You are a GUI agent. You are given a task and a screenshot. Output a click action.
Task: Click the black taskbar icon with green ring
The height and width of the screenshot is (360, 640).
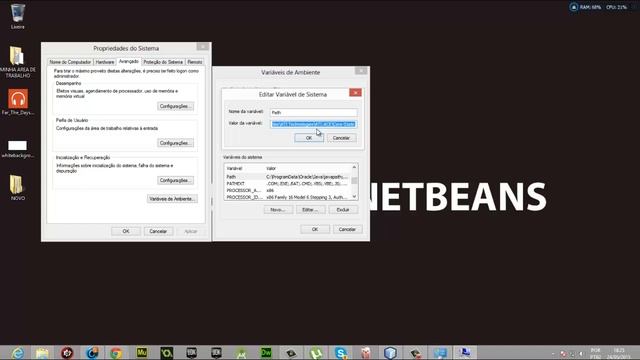167,353
